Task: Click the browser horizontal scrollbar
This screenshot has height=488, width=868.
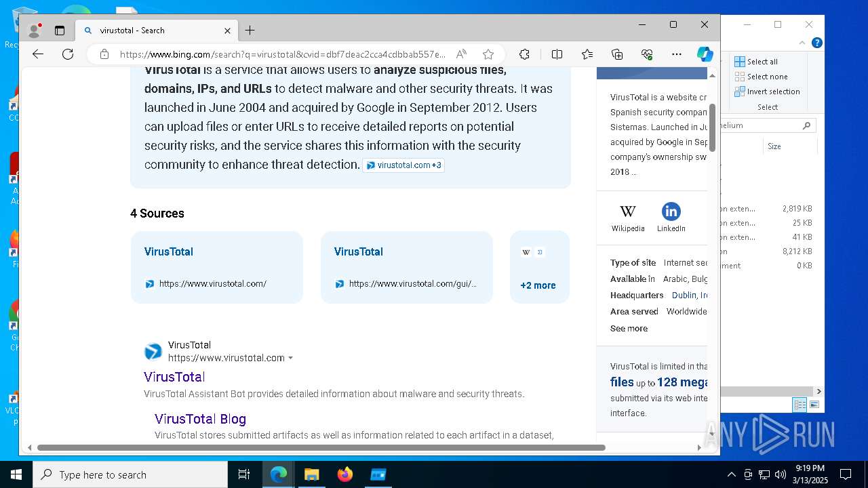Action: 321,447
